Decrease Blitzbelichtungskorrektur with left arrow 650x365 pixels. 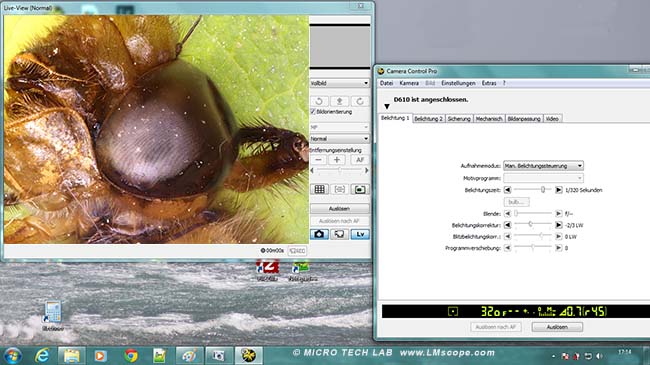tap(507, 236)
